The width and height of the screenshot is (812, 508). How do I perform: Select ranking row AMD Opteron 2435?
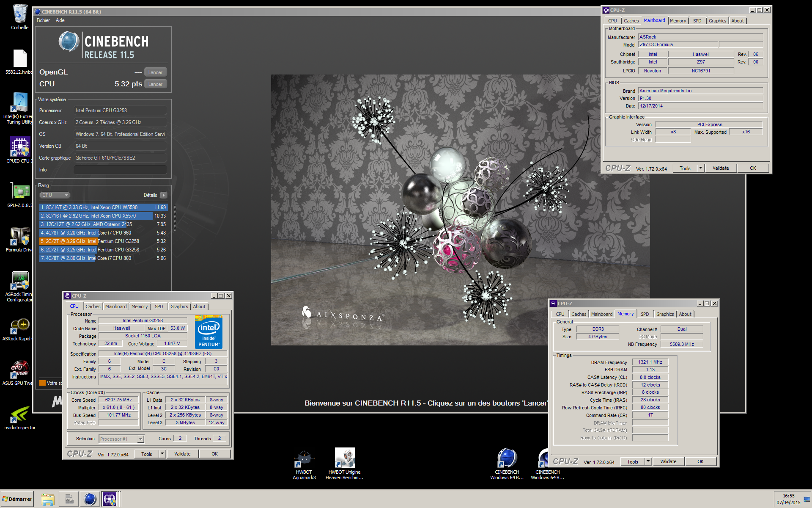coord(104,224)
